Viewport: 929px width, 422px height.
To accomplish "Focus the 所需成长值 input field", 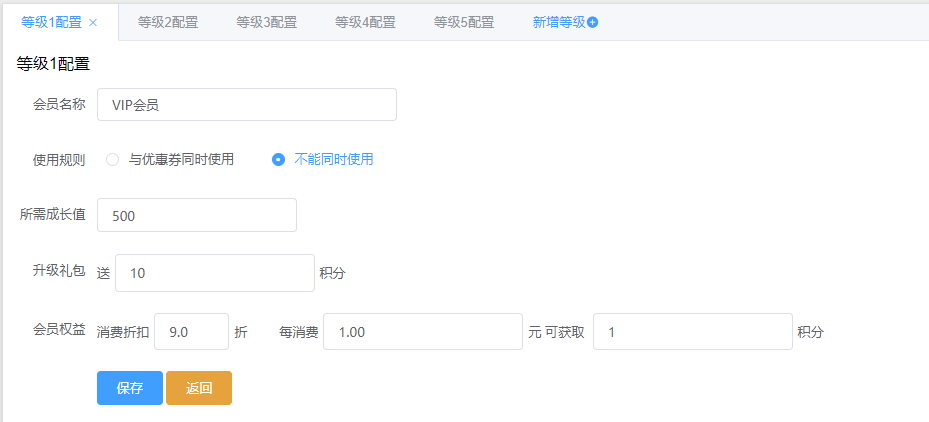I will click(x=196, y=215).
